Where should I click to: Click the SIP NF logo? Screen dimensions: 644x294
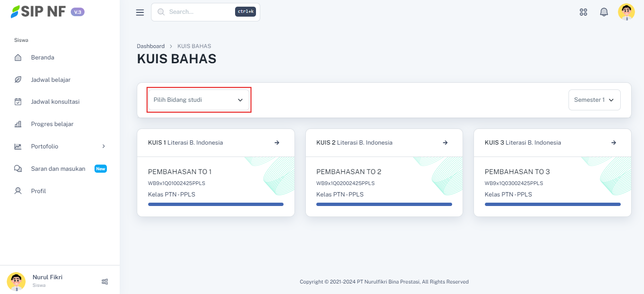tap(39, 12)
